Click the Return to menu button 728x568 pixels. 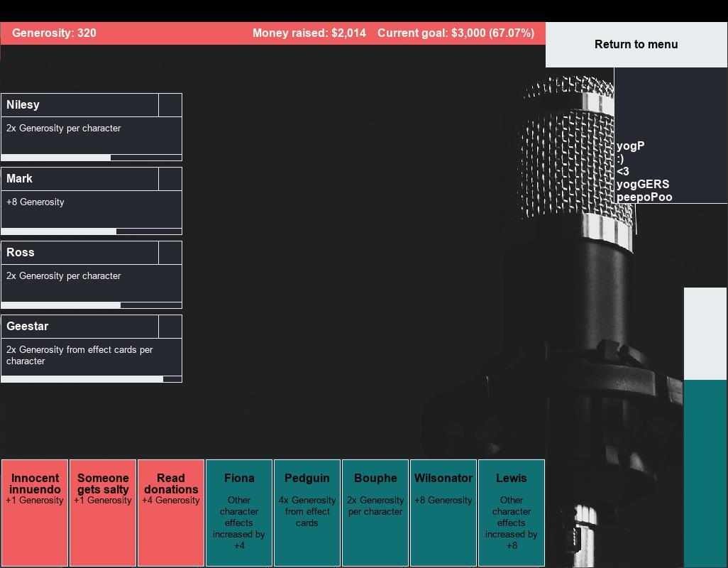(x=636, y=45)
